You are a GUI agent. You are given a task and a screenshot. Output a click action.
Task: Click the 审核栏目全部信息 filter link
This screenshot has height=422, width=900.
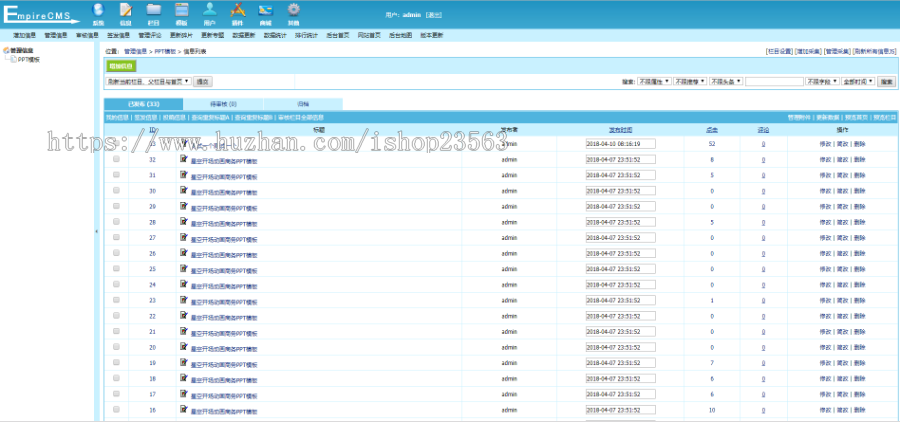point(301,117)
